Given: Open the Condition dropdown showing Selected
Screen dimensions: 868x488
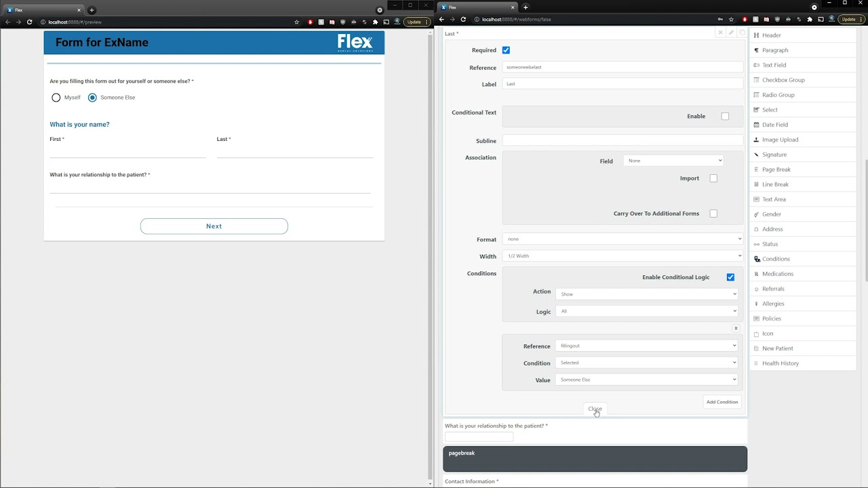Looking at the screenshot, I should [x=647, y=363].
